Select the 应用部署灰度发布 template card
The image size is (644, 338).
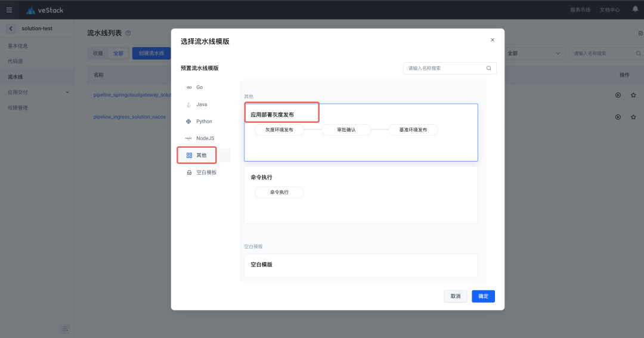[361, 132]
